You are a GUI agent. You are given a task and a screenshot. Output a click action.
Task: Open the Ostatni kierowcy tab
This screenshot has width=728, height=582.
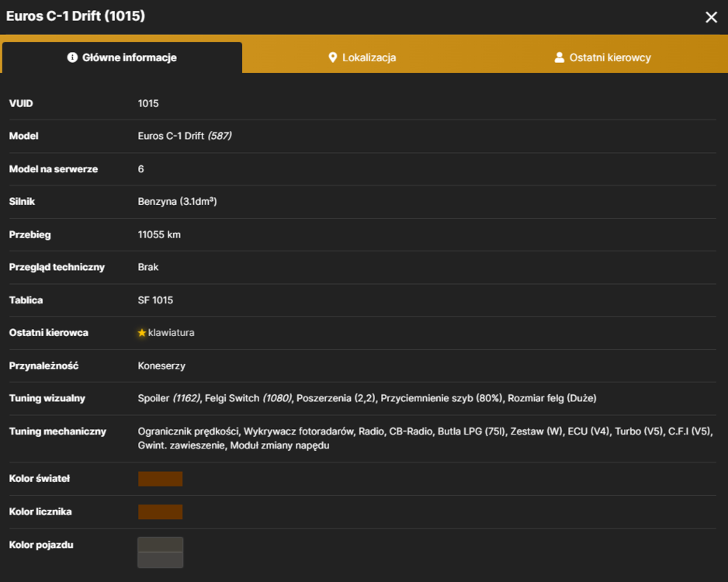(602, 57)
